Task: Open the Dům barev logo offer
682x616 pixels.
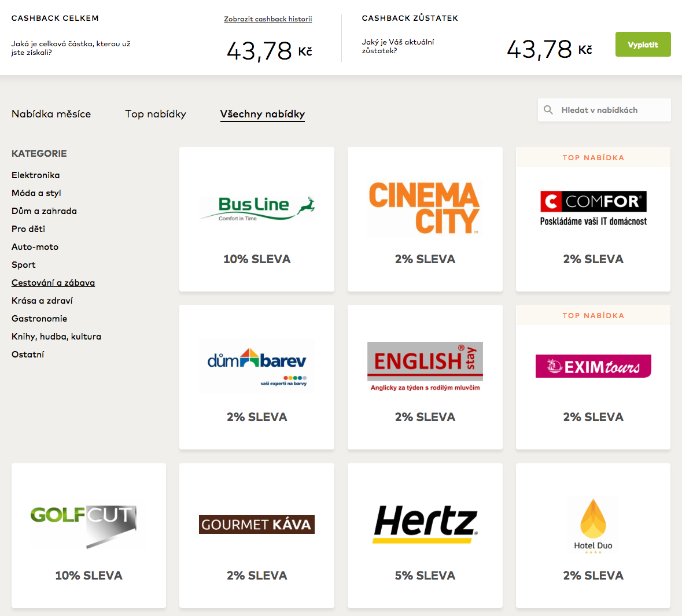Action: [257, 366]
